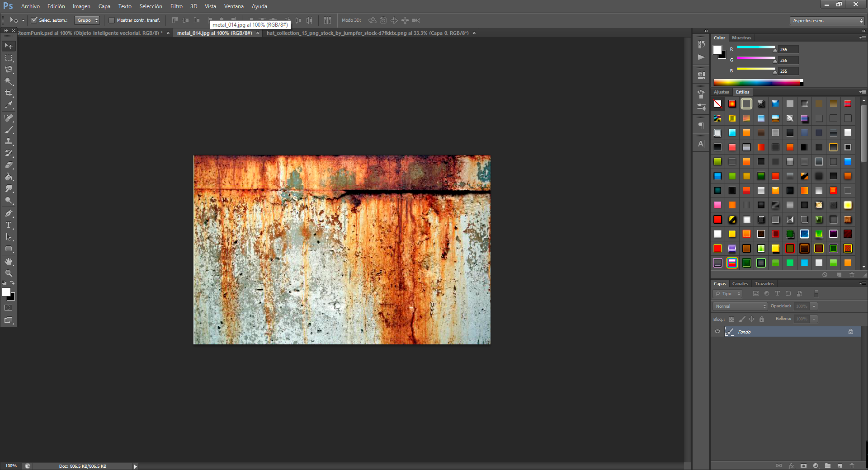Select the Paint Bucket tool

click(9, 177)
